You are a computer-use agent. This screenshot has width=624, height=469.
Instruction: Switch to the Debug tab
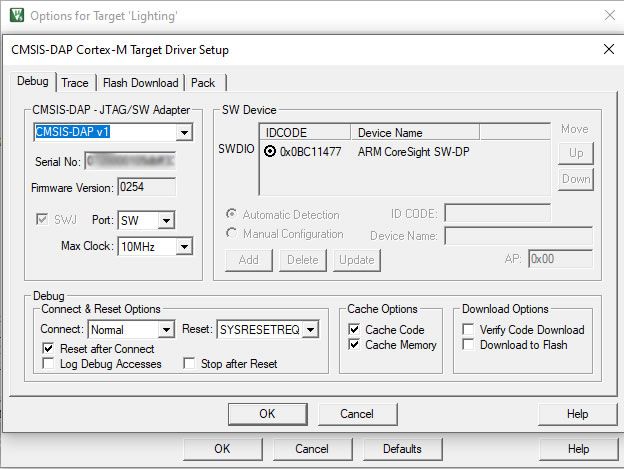pos(33,82)
